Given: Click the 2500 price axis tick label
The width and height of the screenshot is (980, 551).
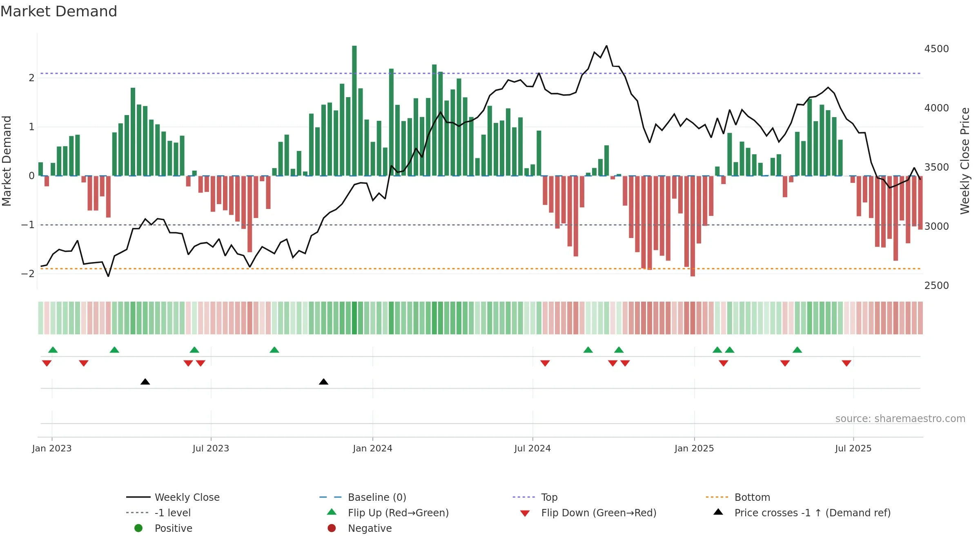Looking at the screenshot, I should (937, 286).
